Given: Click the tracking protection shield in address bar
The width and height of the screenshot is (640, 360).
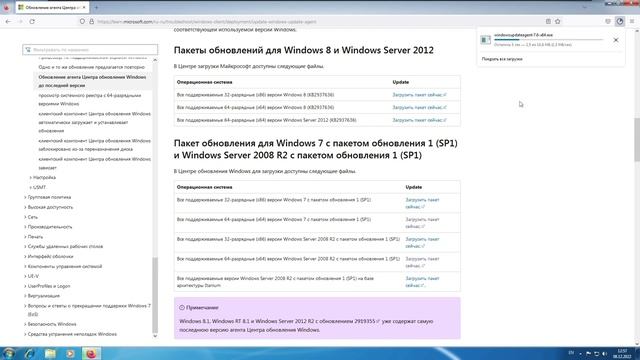Looking at the screenshot, I should [x=82, y=21].
